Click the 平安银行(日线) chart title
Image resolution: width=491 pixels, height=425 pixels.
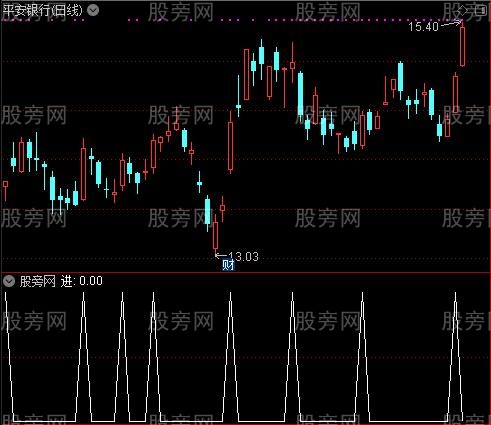42,10
